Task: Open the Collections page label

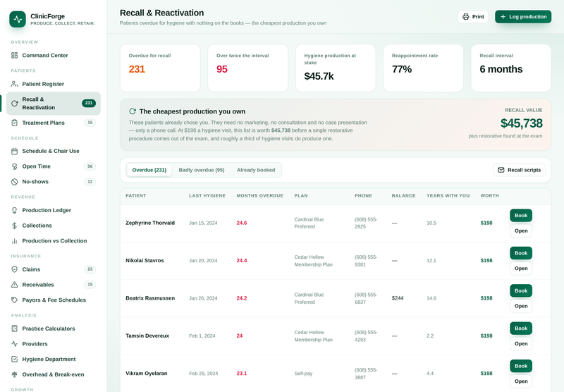Action: 37,226
